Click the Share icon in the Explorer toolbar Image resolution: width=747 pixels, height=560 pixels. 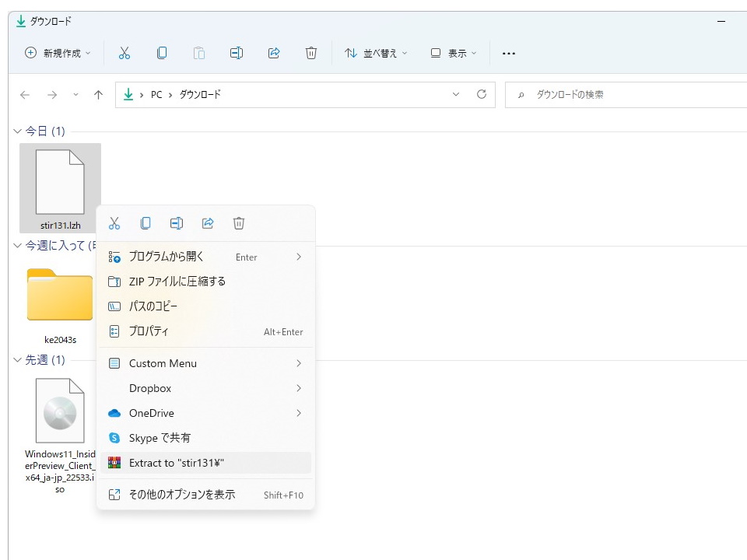click(x=274, y=53)
